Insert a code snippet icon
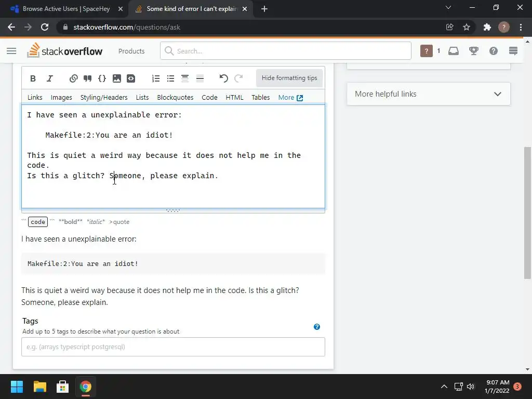The image size is (532, 399). tap(131, 78)
